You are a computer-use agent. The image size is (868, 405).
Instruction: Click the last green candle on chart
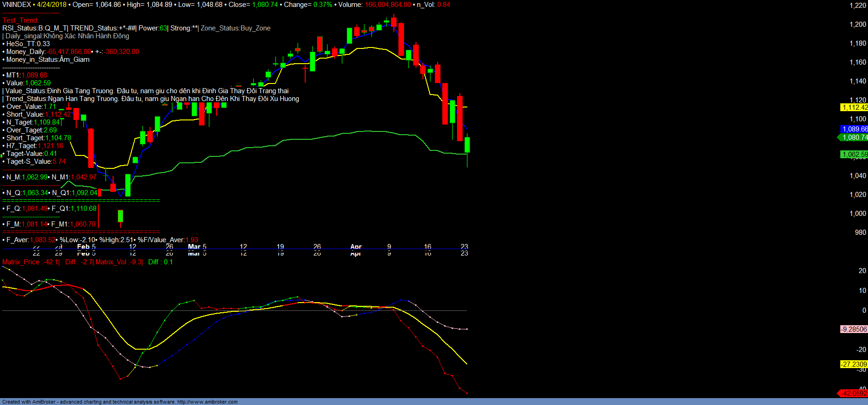point(467,145)
